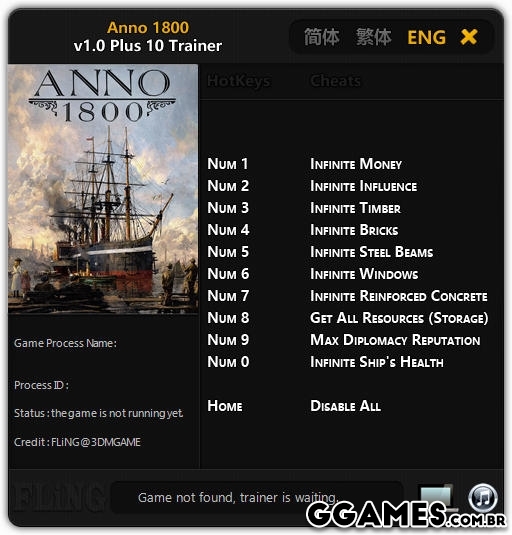The width and height of the screenshot is (512, 535).
Task: Select the HotKeys column header
Action: (x=239, y=81)
